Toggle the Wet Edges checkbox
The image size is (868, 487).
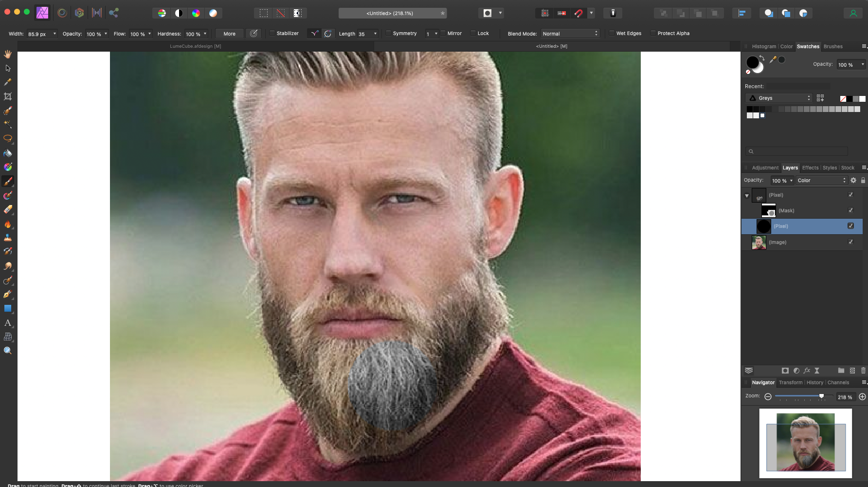[612, 34]
